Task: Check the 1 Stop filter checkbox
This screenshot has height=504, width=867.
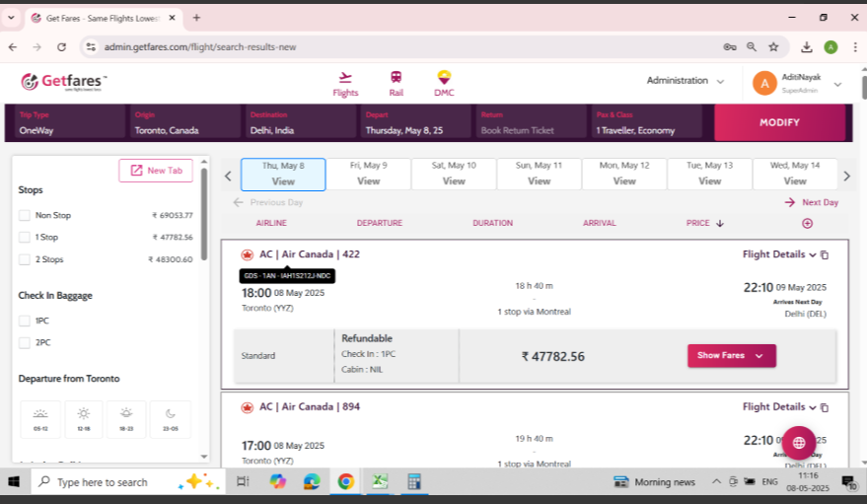Action: pyautogui.click(x=25, y=237)
